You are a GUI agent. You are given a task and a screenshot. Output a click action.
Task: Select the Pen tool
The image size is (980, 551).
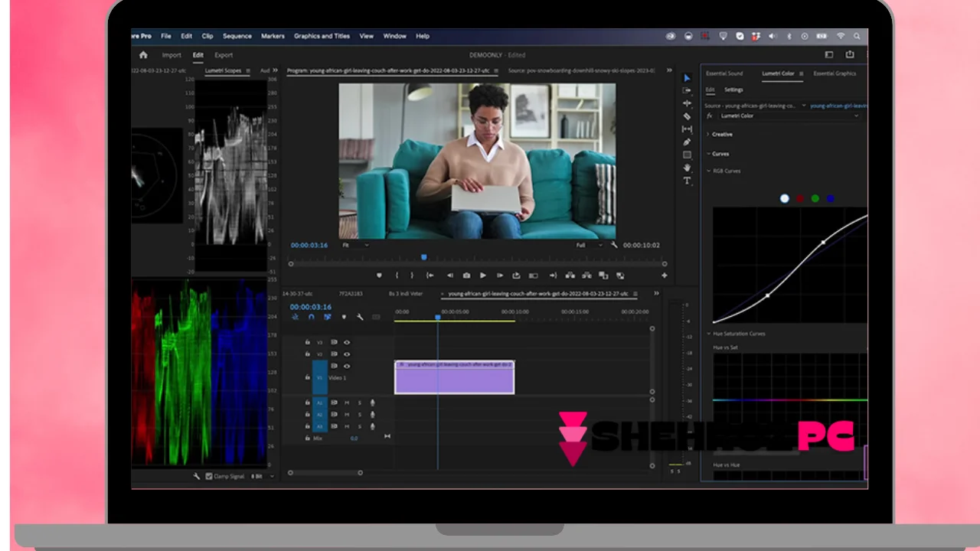[687, 142]
